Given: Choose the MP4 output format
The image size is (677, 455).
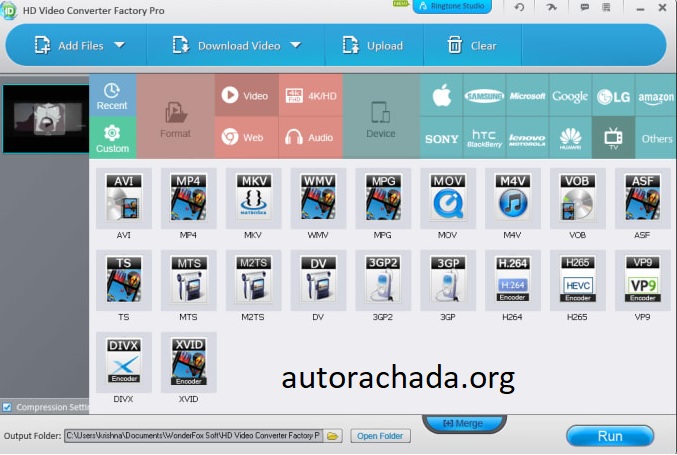Looking at the screenshot, I should tap(189, 198).
